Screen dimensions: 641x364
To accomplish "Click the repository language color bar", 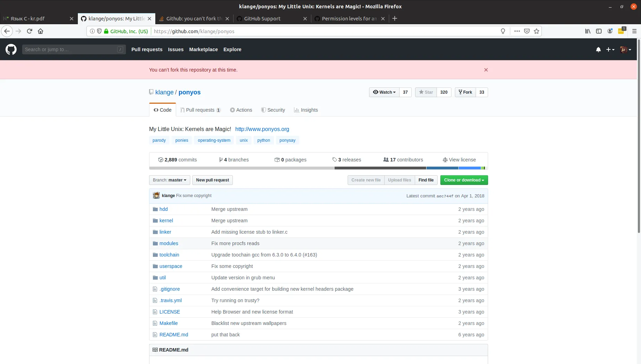I will 319,168.
